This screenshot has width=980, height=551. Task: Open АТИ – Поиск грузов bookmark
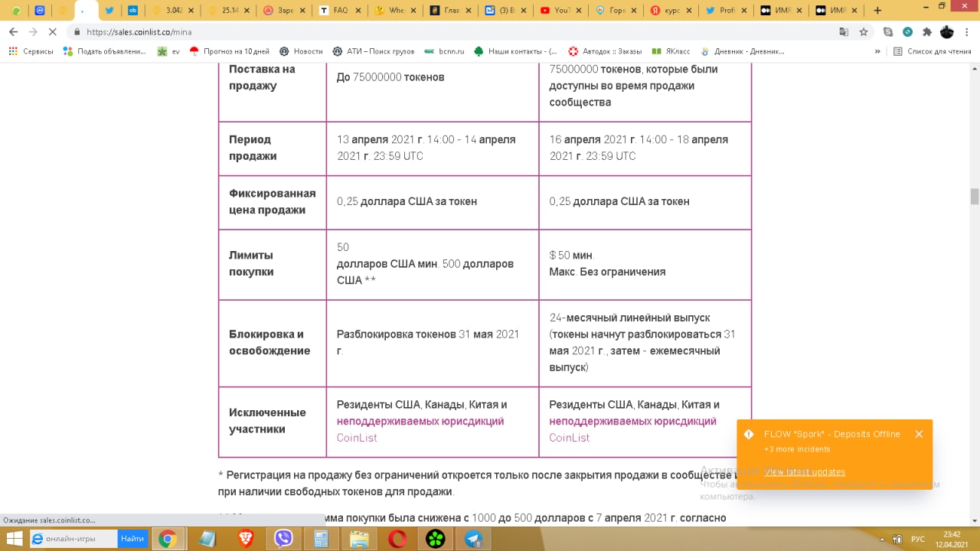(374, 51)
